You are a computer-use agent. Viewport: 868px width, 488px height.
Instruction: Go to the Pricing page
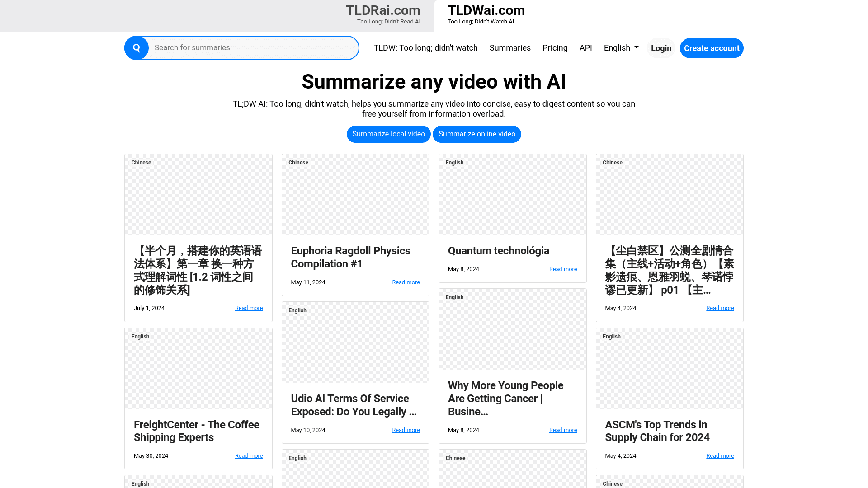pyautogui.click(x=555, y=48)
